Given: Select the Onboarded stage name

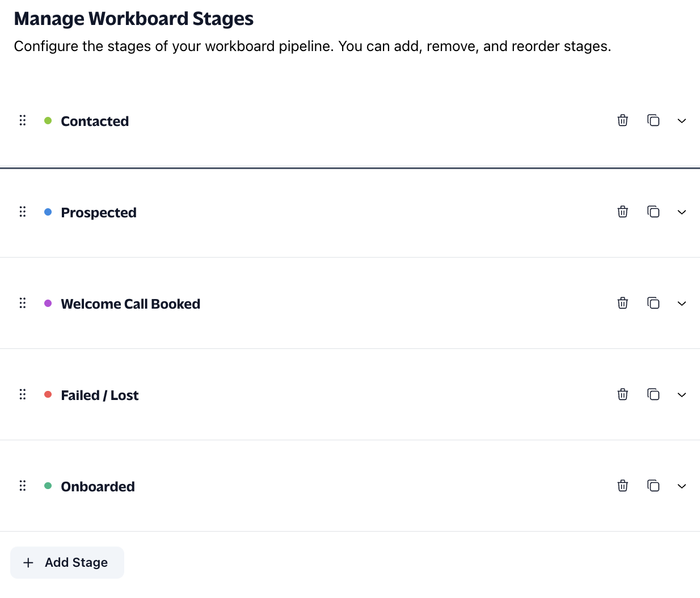Looking at the screenshot, I should [98, 486].
